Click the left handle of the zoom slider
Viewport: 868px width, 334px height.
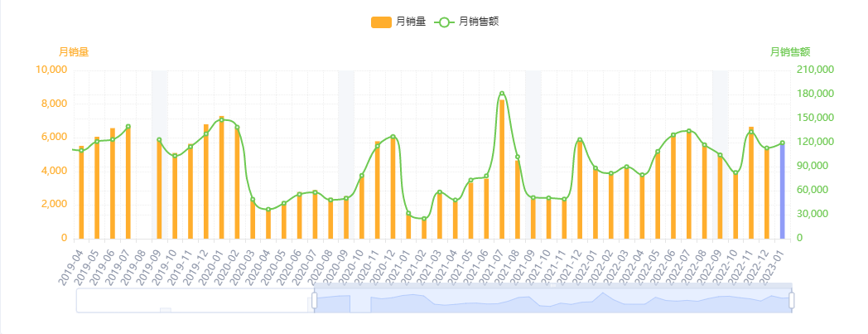pos(315,301)
